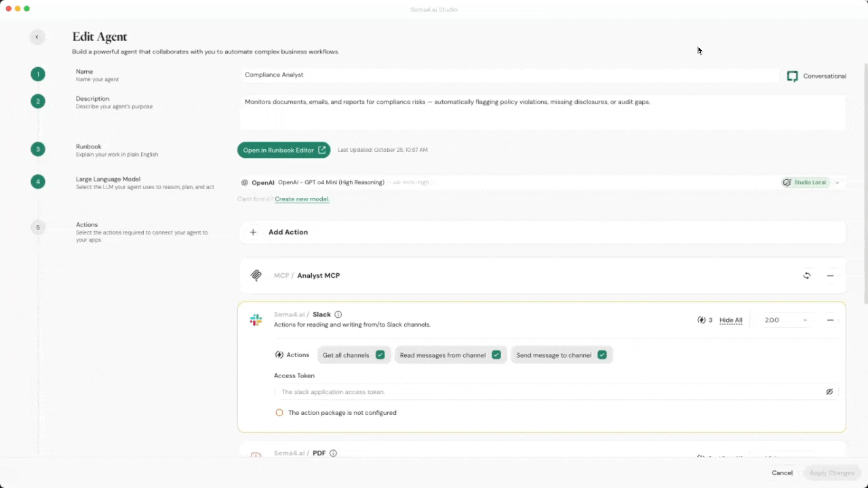Click the refresh icon on the Analyst MCP row
This screenshot has height=488, width=868.
point(807,275)
